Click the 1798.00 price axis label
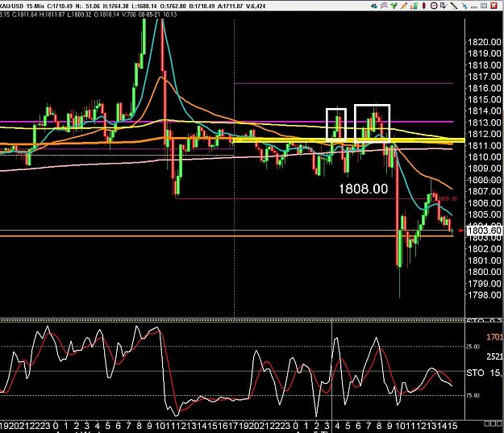Viewport: 504px width, 433px height. (x=485, y=295)
